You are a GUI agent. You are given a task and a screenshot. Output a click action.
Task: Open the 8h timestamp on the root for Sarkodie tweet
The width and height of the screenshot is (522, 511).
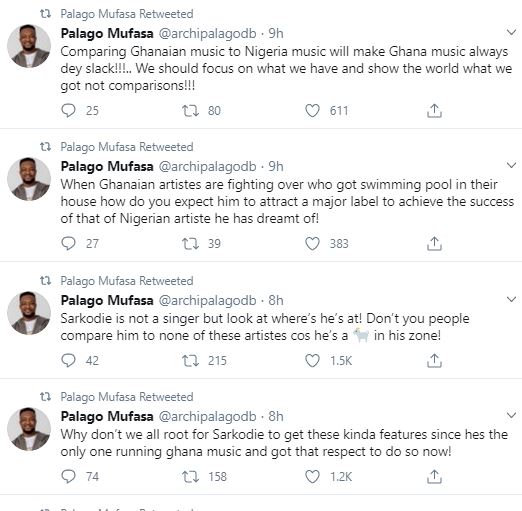(x=276, y=416)
